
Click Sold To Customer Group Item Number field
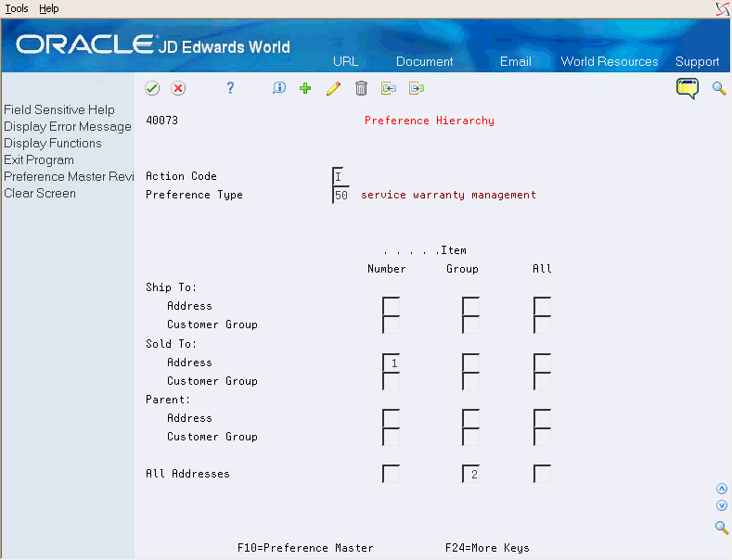pyautogui.click(x=391, y=381)
